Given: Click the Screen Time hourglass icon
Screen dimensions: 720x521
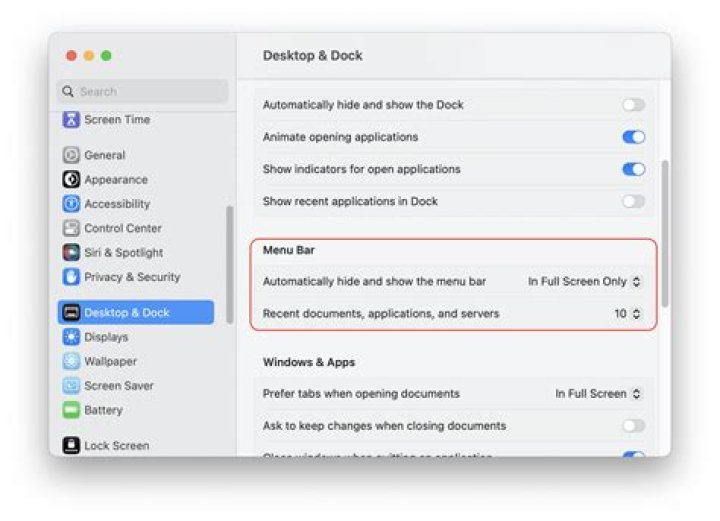Looking at the screenshot, I should point(71,119).
